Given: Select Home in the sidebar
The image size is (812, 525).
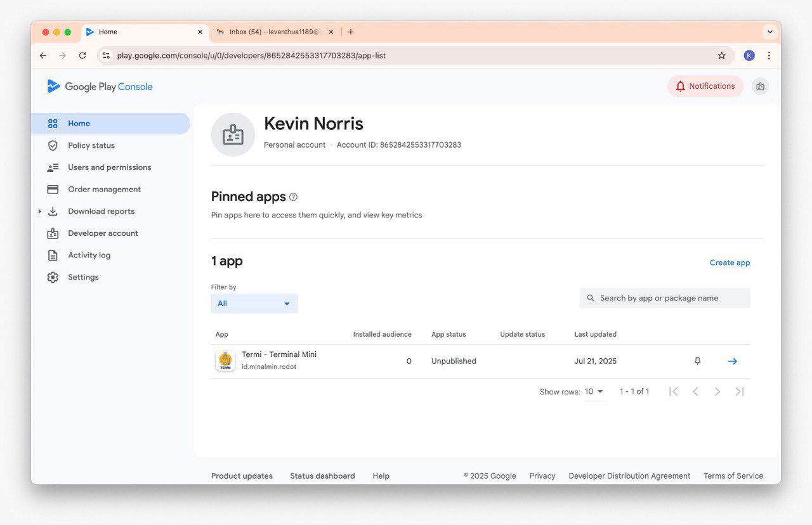Looking at the screenshot, I should (110, 124).
